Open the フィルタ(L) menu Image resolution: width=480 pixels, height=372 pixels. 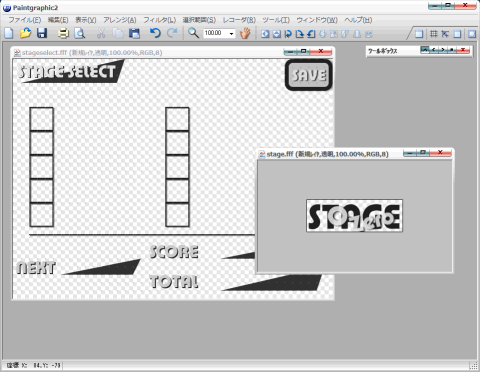click(160, 20)
